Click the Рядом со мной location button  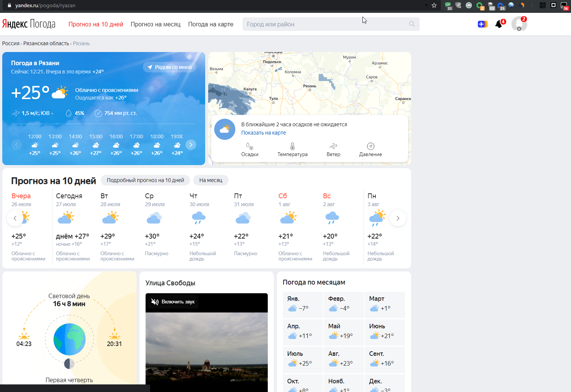pos(169,67)
